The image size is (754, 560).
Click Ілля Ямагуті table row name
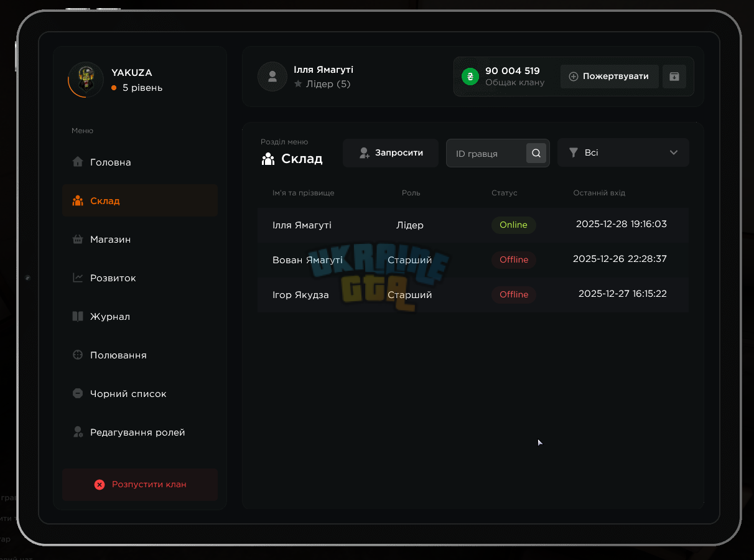click(302, 225)
